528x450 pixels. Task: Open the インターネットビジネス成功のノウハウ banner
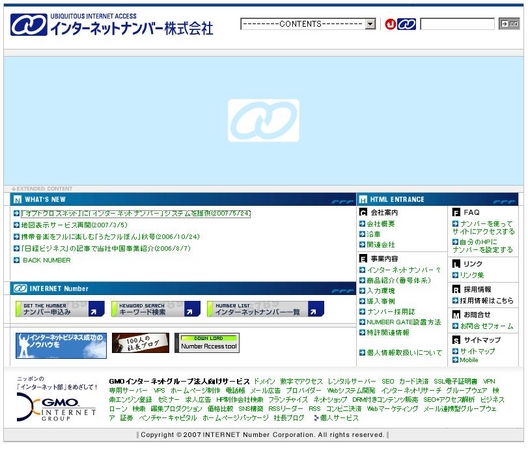[x=61, y=346]
